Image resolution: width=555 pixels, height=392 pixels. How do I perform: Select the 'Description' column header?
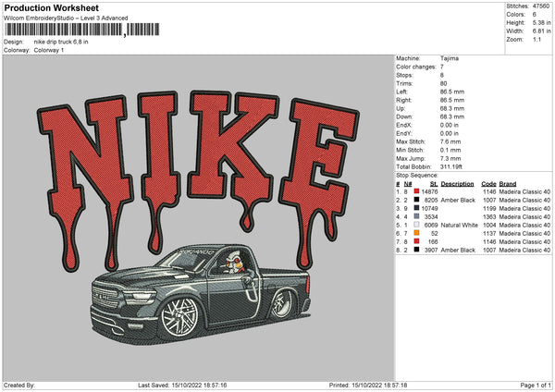pyautogui.click(x=457, y=184)
